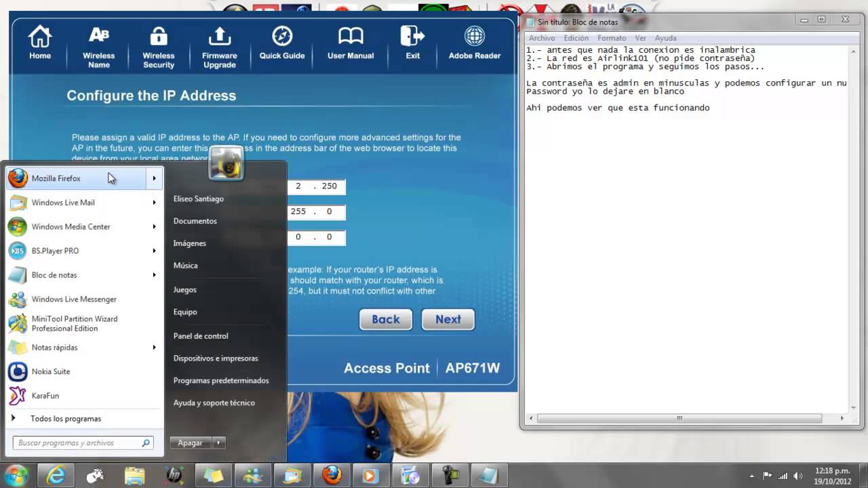Open network signal icon in system tray

[784, 475]
